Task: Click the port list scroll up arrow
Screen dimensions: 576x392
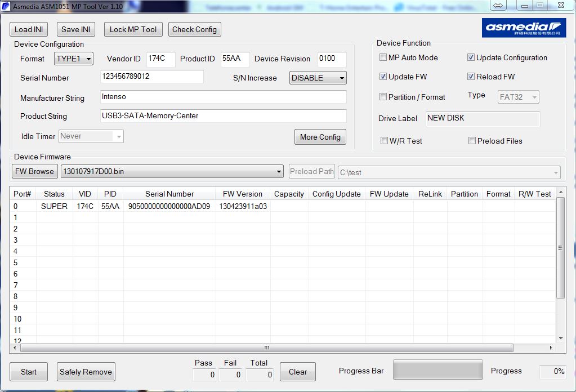Action: (561, 192)
